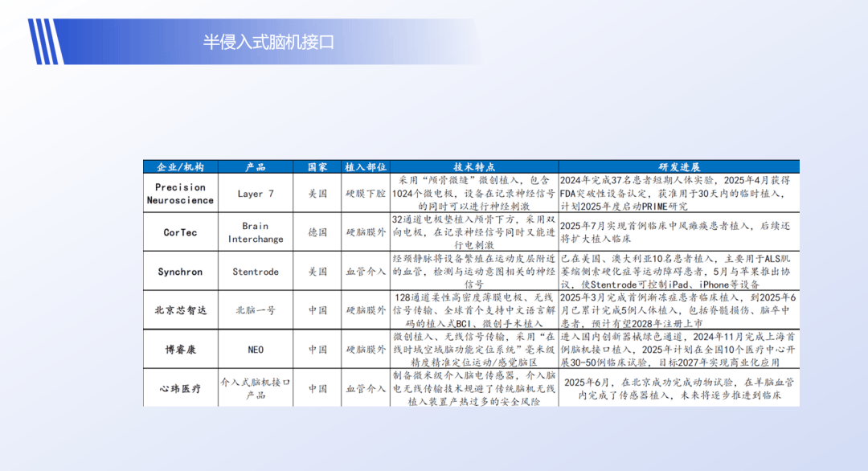Screen dimensions: 868x471
Task: Click the 2025年3月完成首例 progress cell
Action: point(679,310)
